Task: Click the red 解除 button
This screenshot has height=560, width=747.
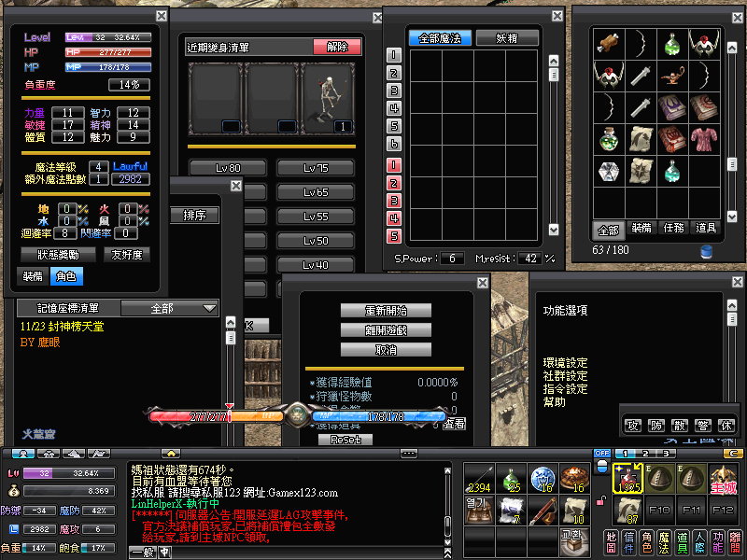Action: 337,47
